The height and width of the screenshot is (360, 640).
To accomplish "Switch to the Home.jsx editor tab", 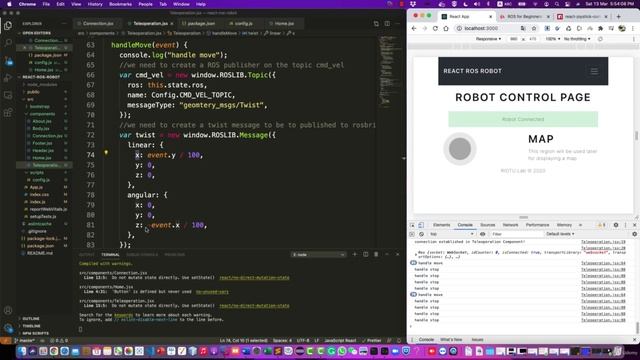I will (284, 24).
